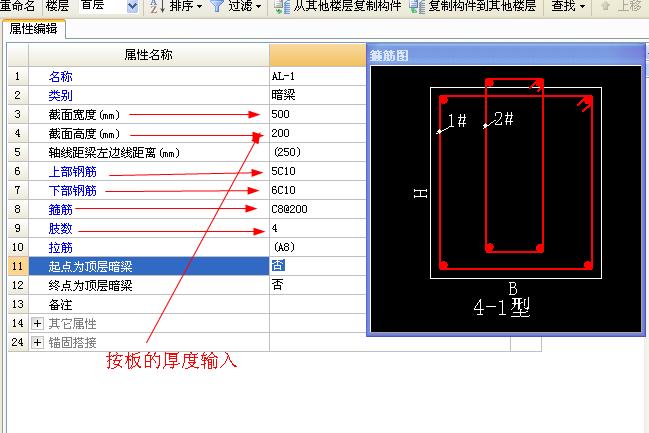The width and height of the screenshot is (649, 433).
Task: Select the 箍筋 row label
Action: (x=60, y=210)
